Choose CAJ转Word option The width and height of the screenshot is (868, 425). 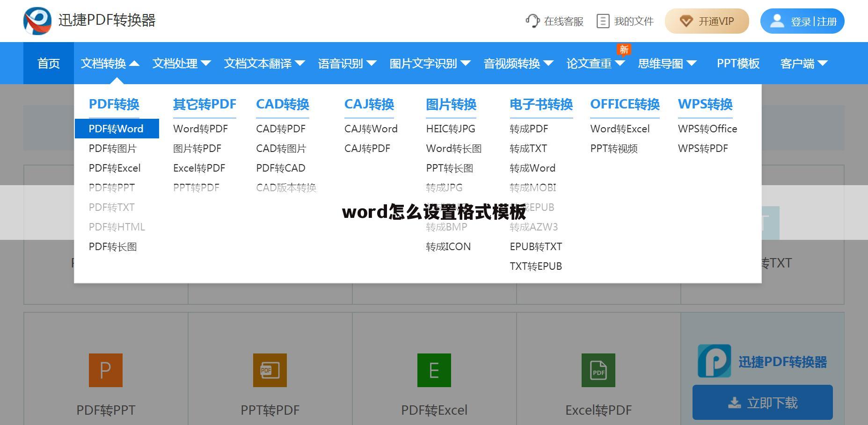click(x=371, y=129)
